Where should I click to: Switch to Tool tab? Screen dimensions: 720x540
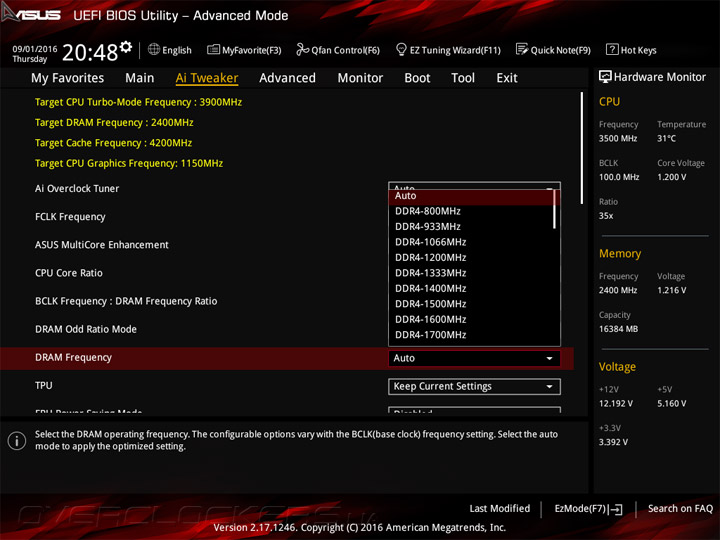(x=463, y=78)
